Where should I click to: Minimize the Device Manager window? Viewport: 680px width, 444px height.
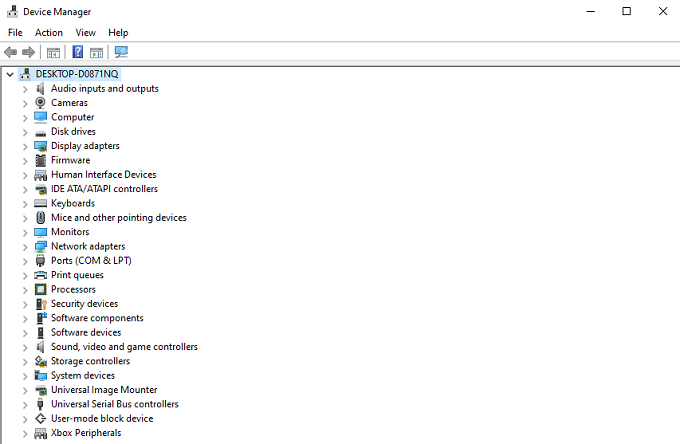[591, 11]
